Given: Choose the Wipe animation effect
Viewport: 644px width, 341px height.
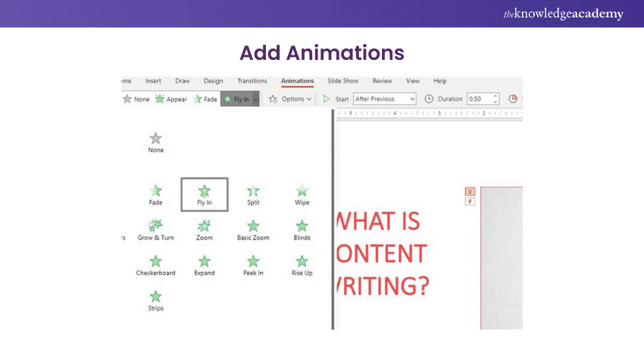Looking at the screenshot, I should click(302, 194).
